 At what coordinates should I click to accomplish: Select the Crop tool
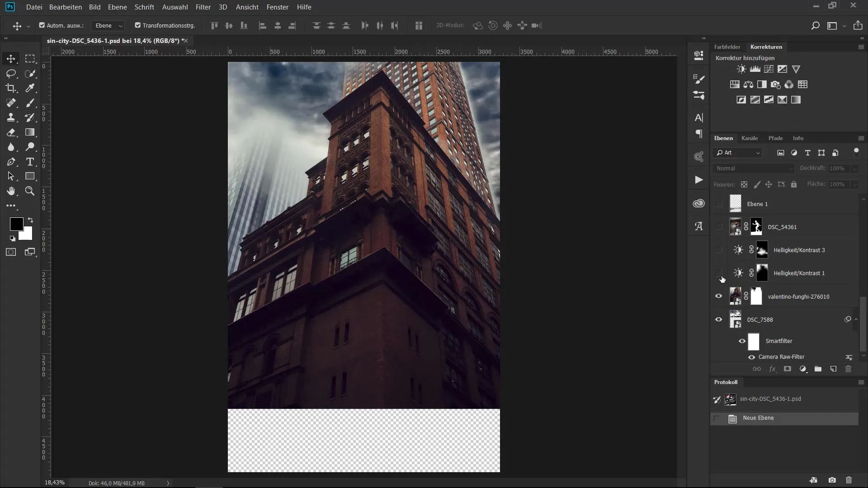coord(11,88)
